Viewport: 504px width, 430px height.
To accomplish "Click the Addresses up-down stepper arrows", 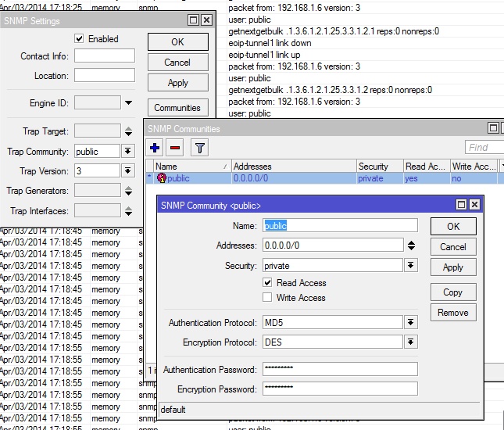I will click(411, 245).
